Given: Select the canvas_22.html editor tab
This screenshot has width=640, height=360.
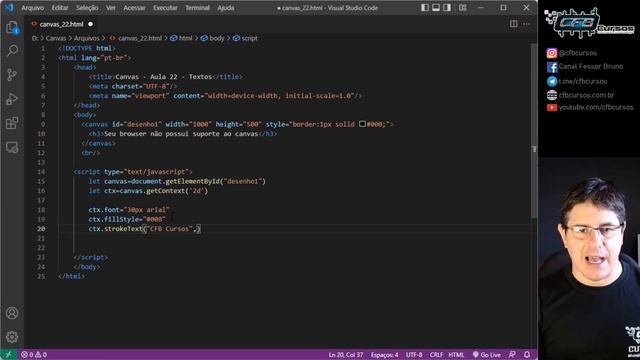Looking at the screenshot, I should 61,24.
